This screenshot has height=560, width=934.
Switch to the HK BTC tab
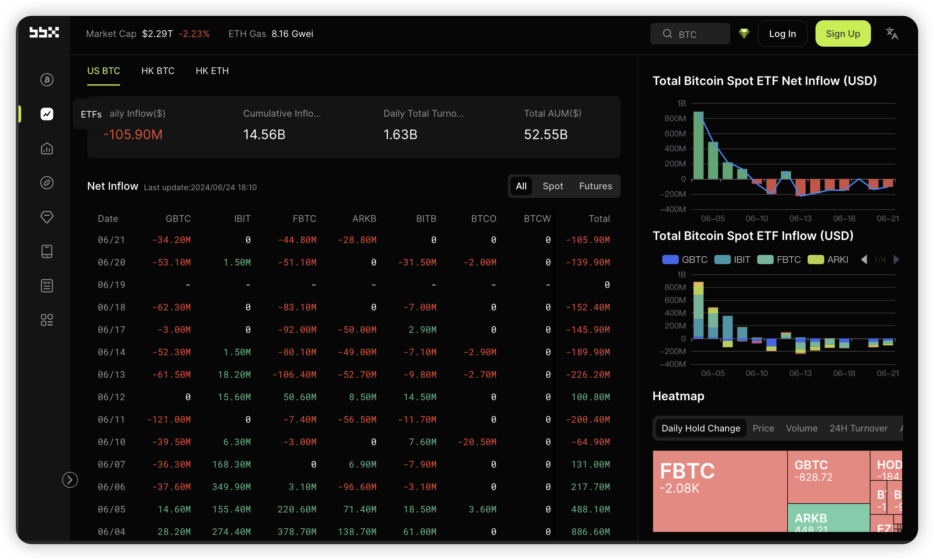coord(158,71)
